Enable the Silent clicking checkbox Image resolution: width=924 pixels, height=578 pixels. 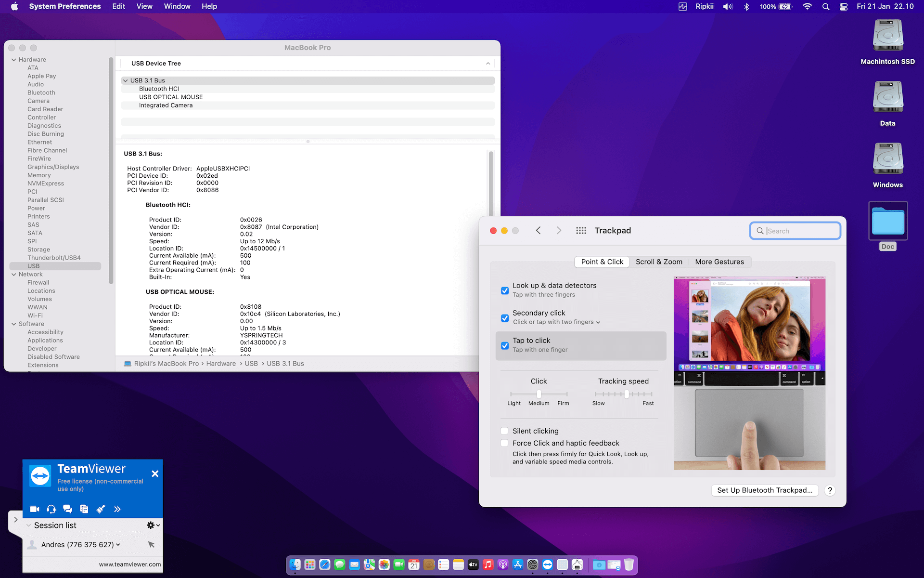pos(504,431)
